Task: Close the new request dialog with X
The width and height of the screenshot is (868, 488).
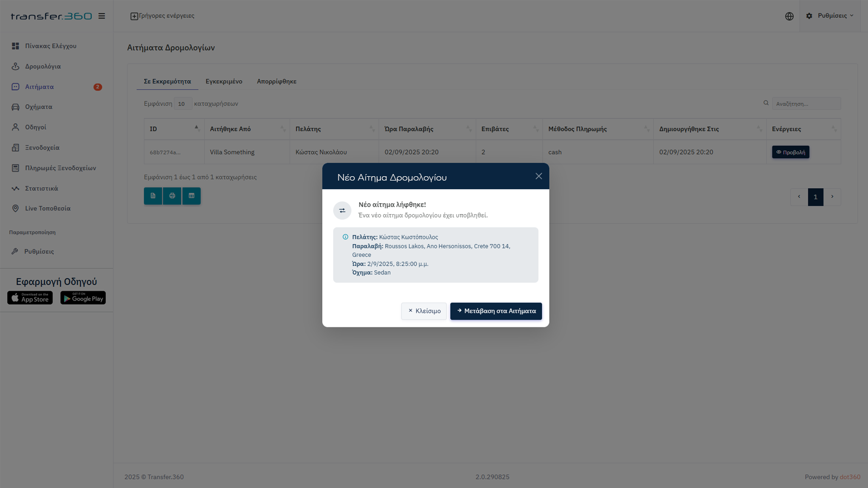Action: coord(538,176)
